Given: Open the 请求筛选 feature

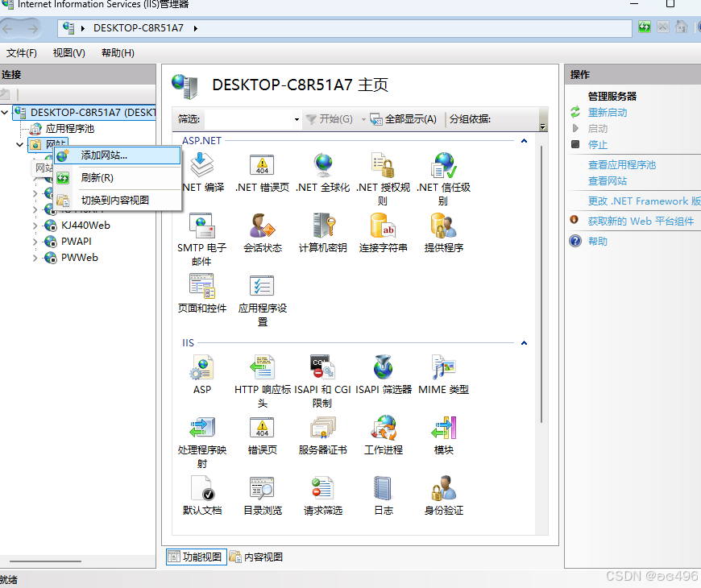Looking at the screenshot, I should point(323,495).
